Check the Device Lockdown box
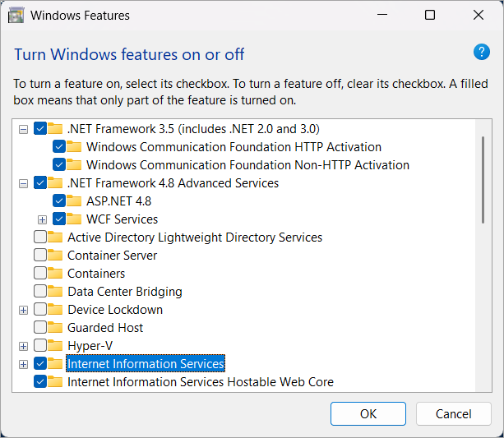The width and height of the screenshot is (504, 438). 40,310
